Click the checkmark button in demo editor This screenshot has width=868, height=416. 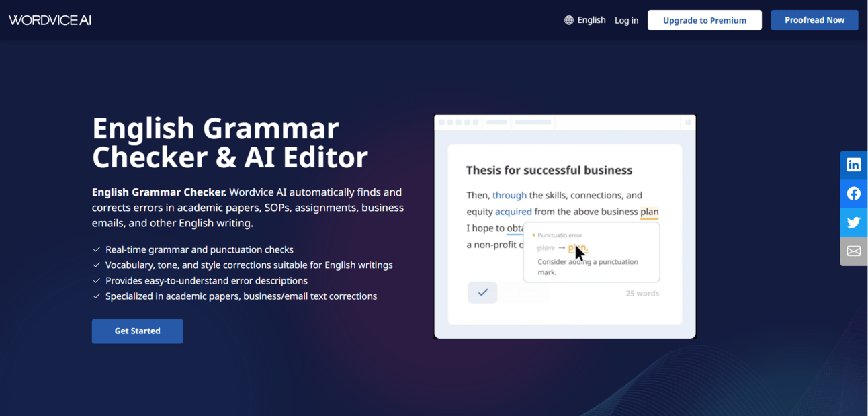click(482, 292)
